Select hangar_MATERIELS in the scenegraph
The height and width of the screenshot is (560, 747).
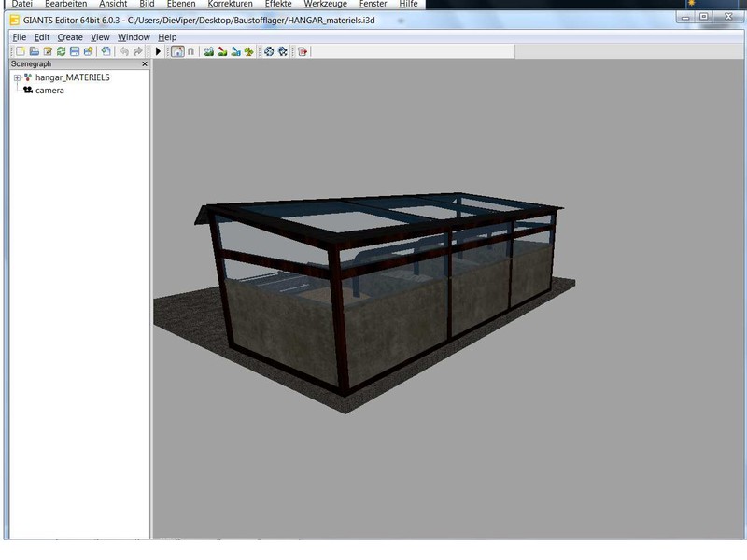(x=72, y=77)
